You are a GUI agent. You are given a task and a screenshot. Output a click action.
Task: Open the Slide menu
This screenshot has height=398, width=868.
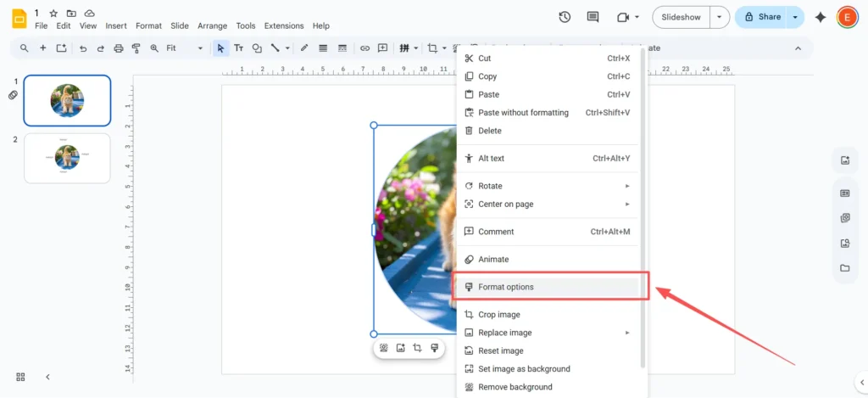click(180, 25)
